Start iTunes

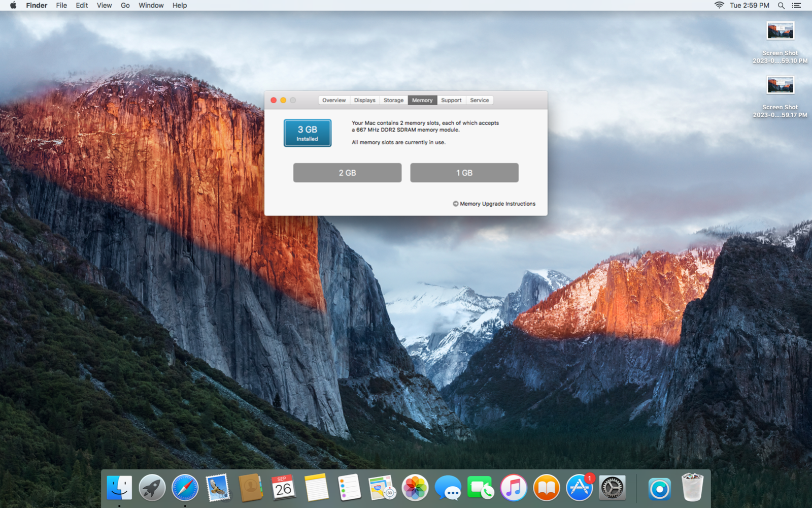click(513, 487)
